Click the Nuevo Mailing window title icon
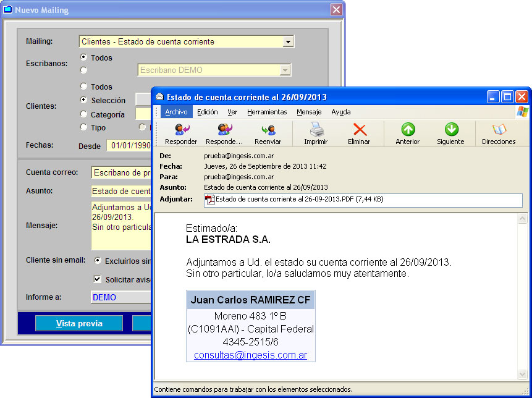This screenshot has width=532, height=398. coord(7,9)
